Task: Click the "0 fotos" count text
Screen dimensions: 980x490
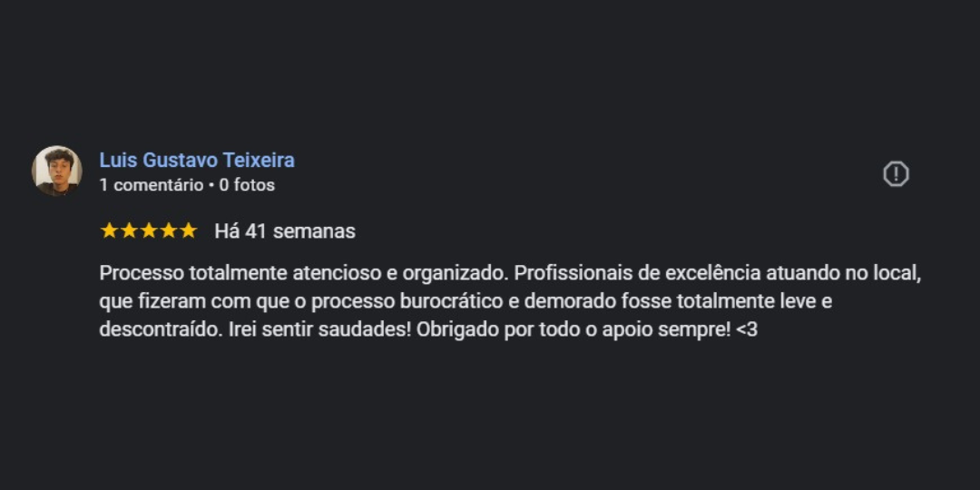Action: (x=247, y=186)
